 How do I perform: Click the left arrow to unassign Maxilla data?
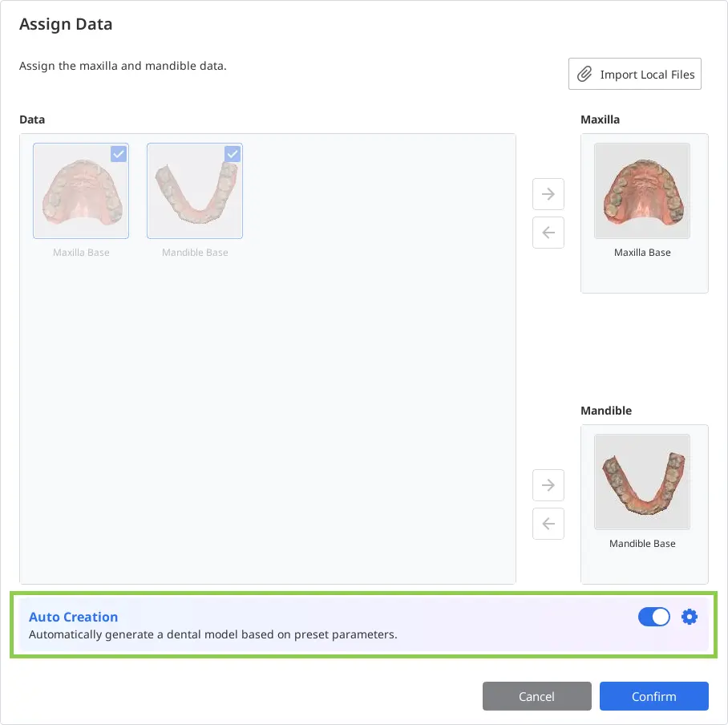[x=548, y=233]
